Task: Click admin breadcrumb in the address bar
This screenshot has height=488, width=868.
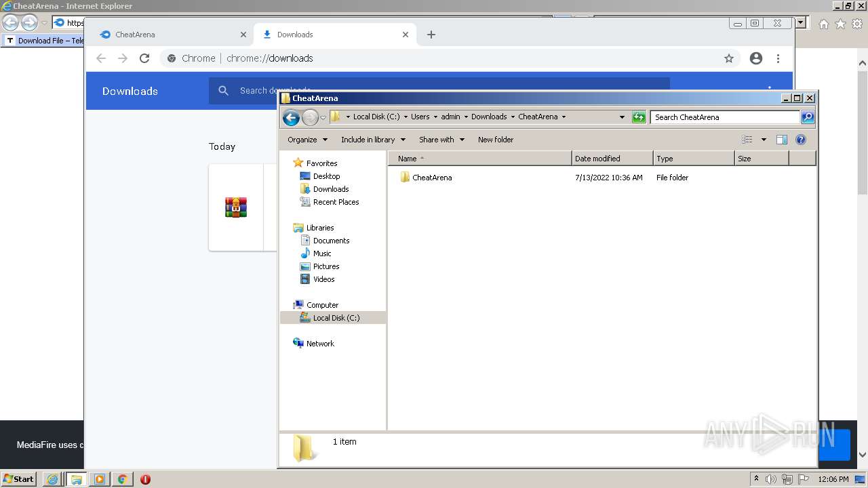Action: (450, 117)
